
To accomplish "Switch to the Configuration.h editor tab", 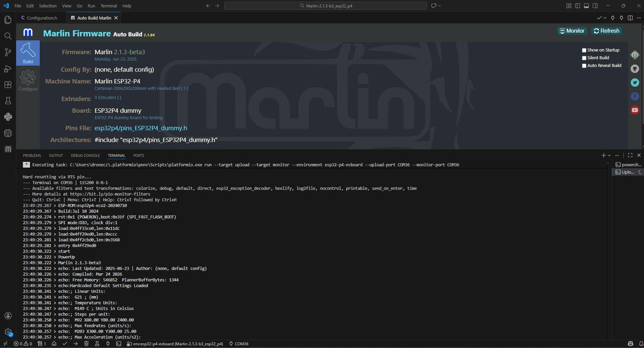I will [x=42, y=18].
